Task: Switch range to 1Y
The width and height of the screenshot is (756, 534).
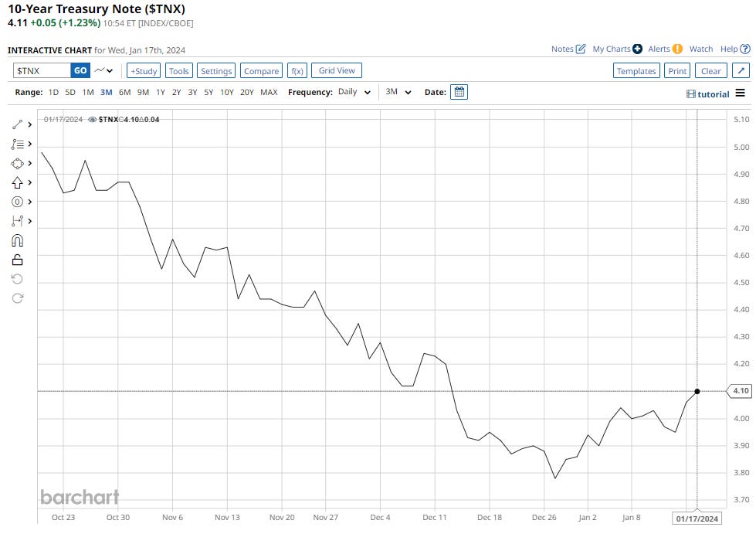Action: point(161,92)
